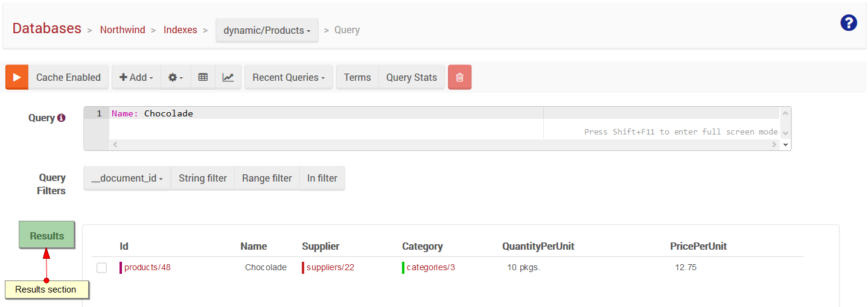Click the Terms button
This screenshot has height=307, width=868.
click(357, 77)
